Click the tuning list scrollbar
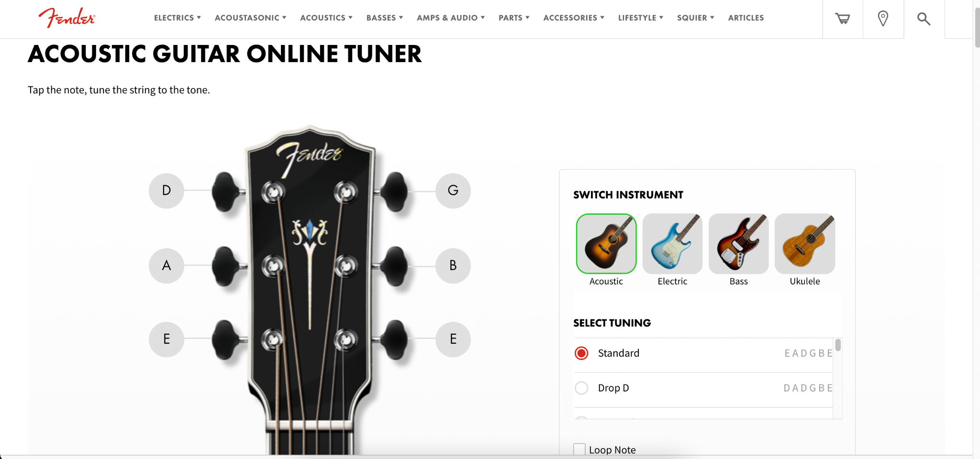The width and height of the screenshot is (980, 459). pyautogui.click(x=838, y=345)
